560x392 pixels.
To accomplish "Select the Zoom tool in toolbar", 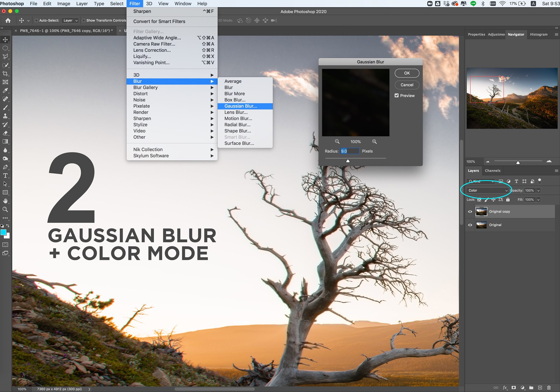I will 5,209.
